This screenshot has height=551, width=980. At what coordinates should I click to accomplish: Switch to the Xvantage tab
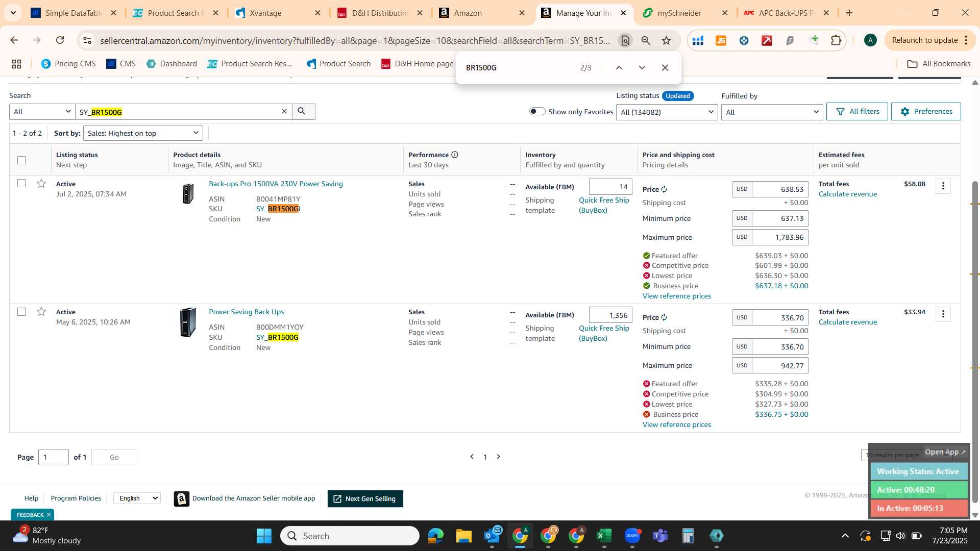[278, 13]
